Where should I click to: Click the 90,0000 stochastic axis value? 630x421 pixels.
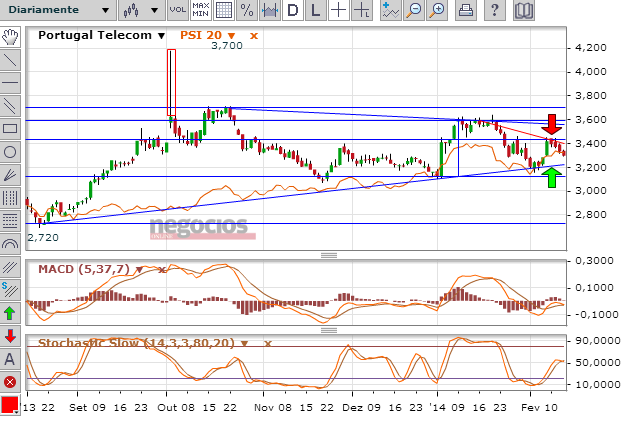pos(598,341)
